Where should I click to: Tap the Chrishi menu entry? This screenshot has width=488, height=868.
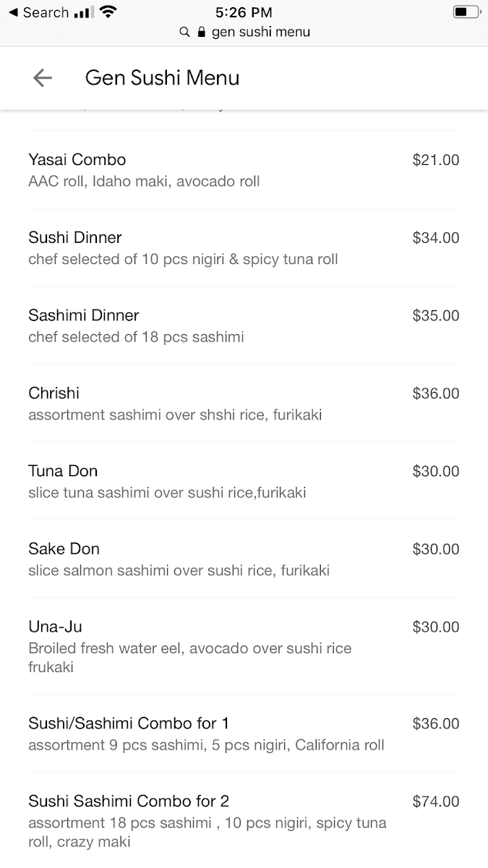click(54, 393)
